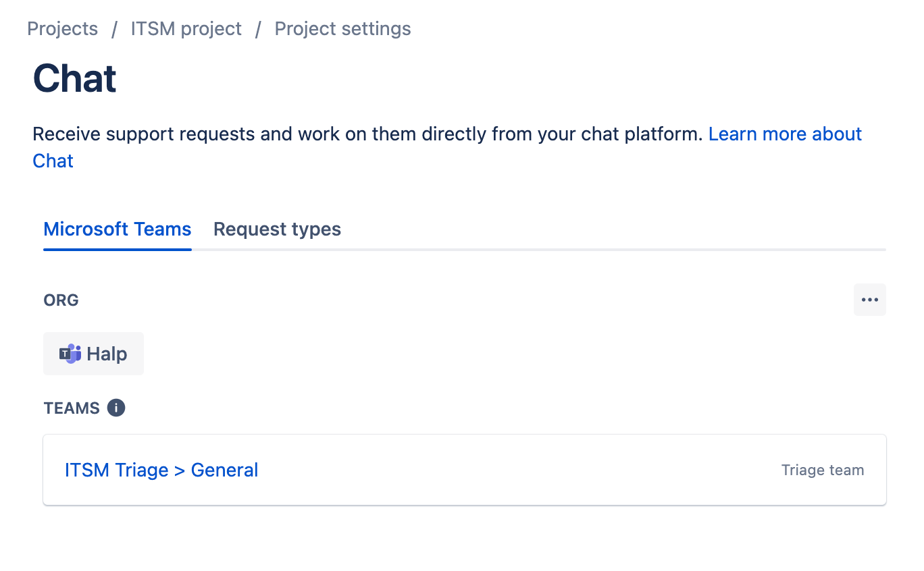
Task: Switch to the Request types tab
Action: click(276, 229)
